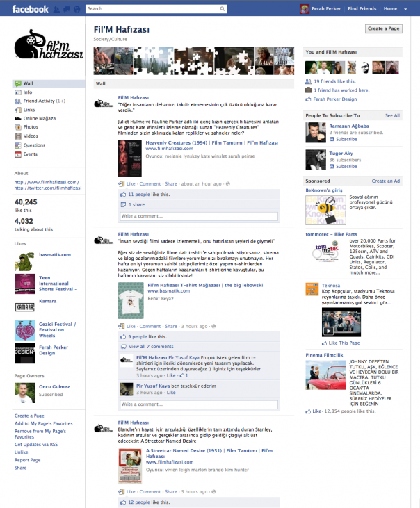
Task: Open the friend requests icon in top bar
Action: click(x=56, y=9)
